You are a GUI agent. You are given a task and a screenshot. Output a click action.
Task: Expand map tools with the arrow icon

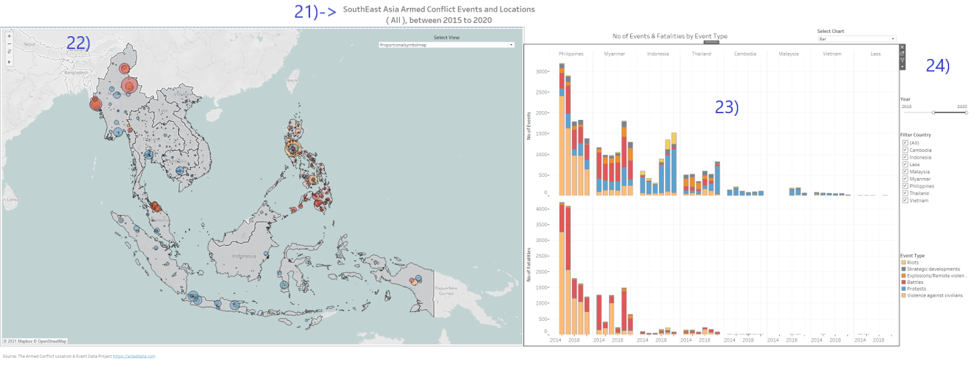point(9,62)
